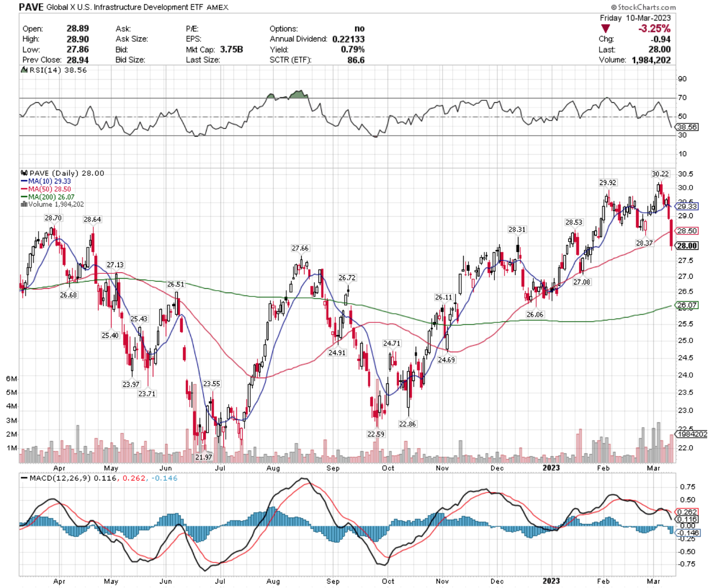Click the Open value 28.89

click(x=77, y=29)
